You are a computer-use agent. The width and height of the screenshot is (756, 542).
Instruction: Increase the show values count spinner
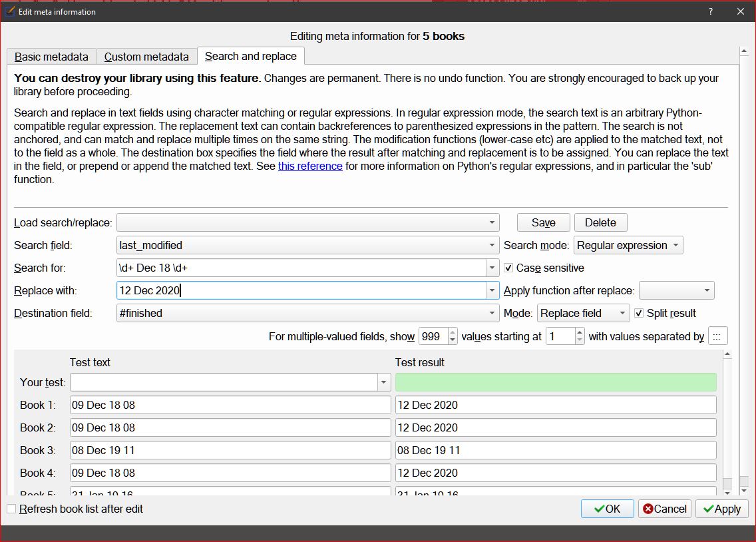(453, 332)
